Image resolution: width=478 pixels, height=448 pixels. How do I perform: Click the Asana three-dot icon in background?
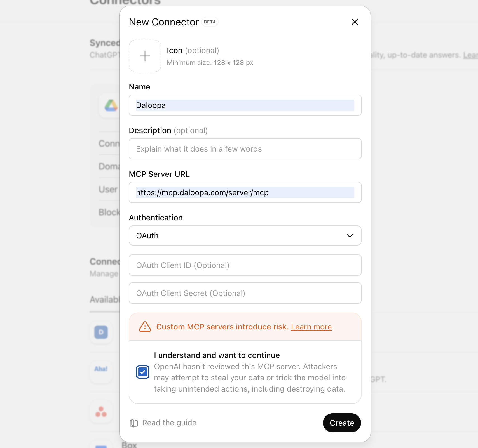[x=101, y=412]
